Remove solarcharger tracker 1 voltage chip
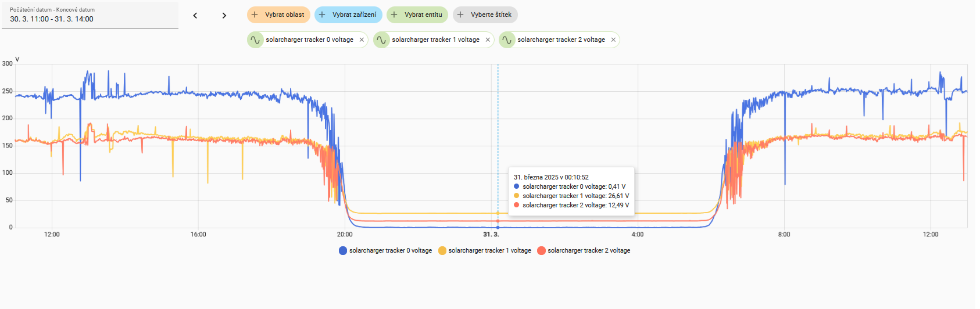The image size is (980, 309). click(488, 40)
